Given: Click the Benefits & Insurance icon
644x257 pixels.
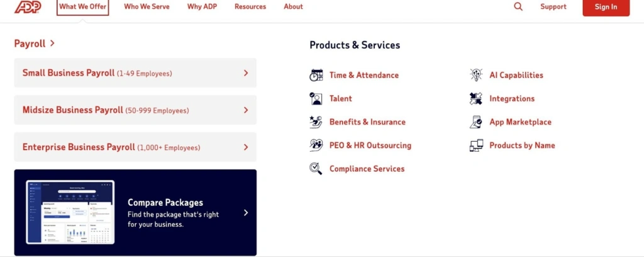Looking at the screenshot, I should (316, 122).
